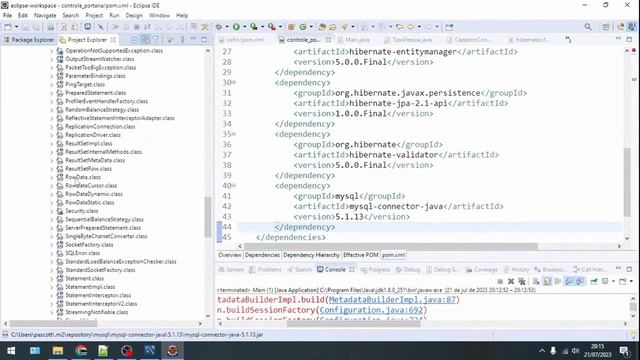Collapse the dependency block at line 30
The width and height of the screenshot is (640, 360).
pos(234,82)
